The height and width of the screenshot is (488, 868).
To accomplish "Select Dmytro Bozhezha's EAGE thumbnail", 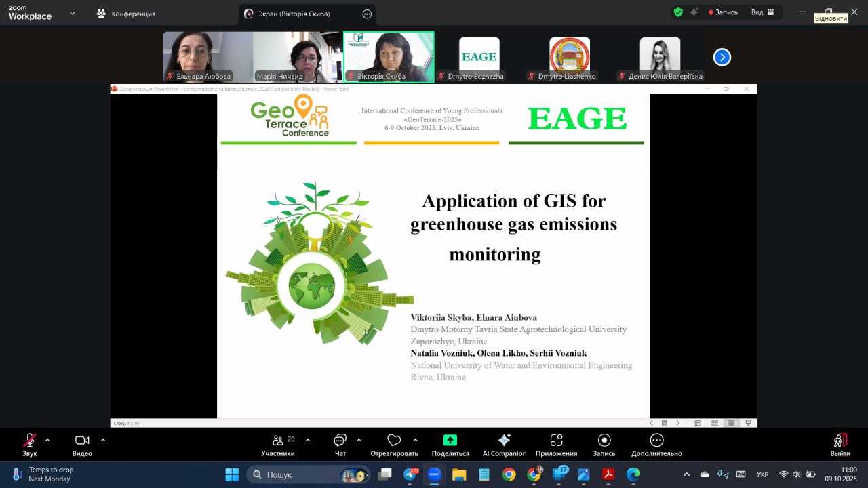I will click(479, 57).
